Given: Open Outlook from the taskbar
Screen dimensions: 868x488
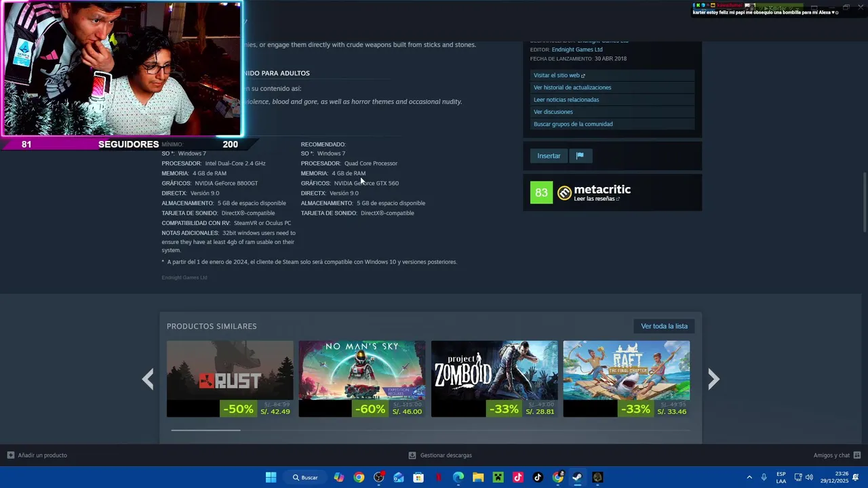Looking at the screenshot, I should coord(399,477).
